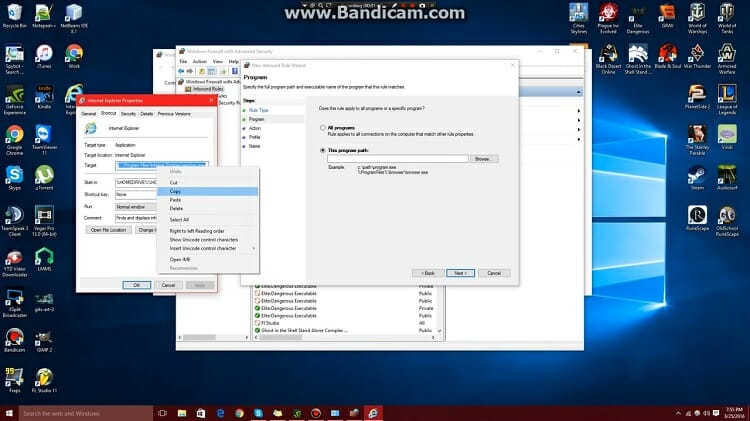Click the Next button in the wizard
Screen dimensions: 750x421
click(460, 273)
